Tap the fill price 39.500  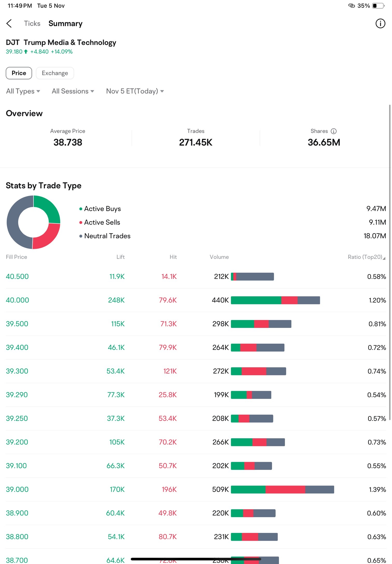click(17, 324)
